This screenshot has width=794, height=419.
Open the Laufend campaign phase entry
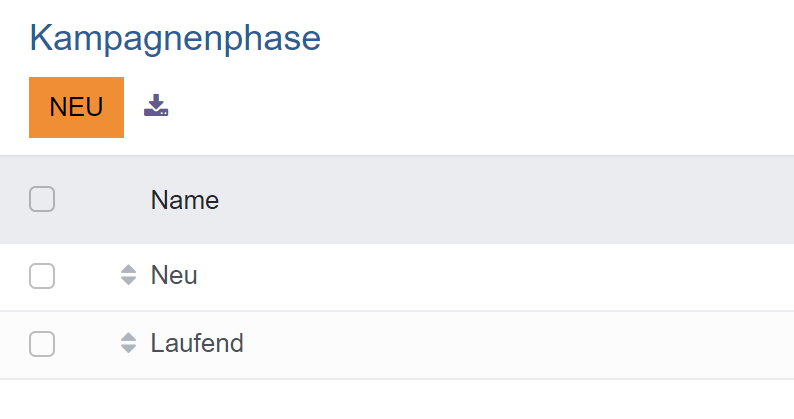click(x=197, y=343)
